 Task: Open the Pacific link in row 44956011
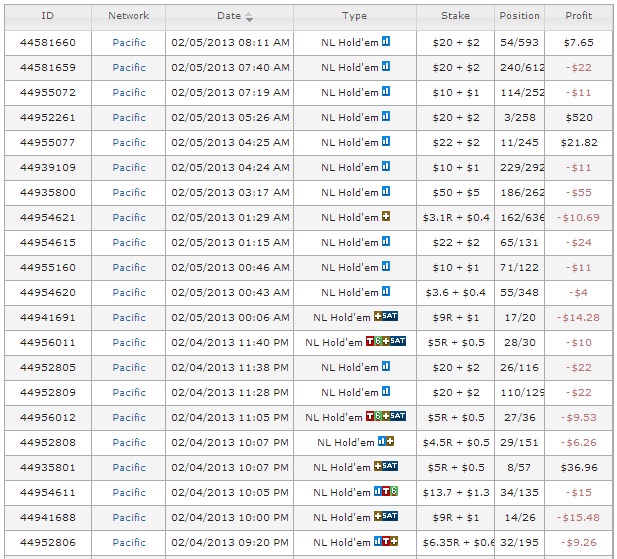click(x=129, y=342)
